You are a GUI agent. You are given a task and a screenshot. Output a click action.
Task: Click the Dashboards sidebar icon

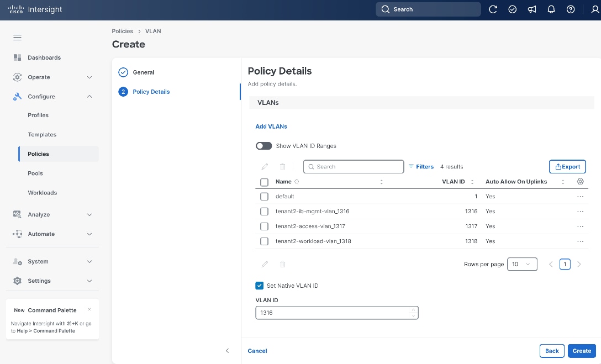[17, 57]
